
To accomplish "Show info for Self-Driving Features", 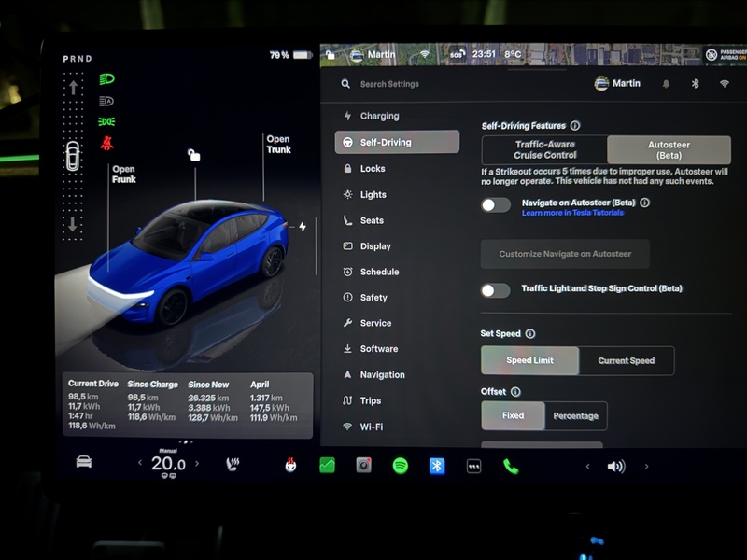I will (x=575, y=126).
